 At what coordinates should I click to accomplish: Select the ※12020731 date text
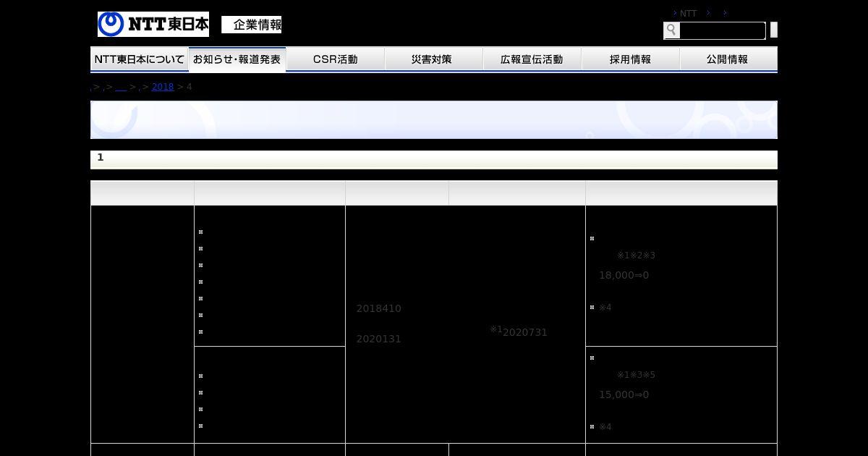click(519, 331)
